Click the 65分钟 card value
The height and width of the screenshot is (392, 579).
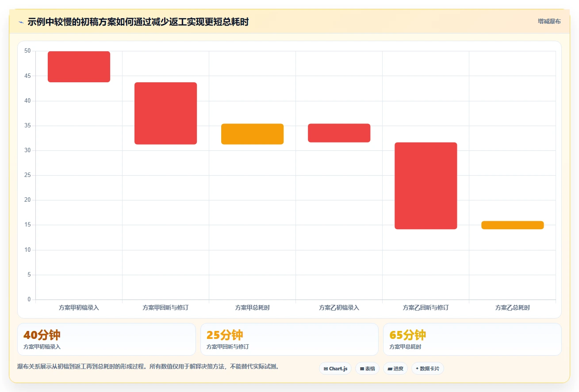click(x=408, y=335)
